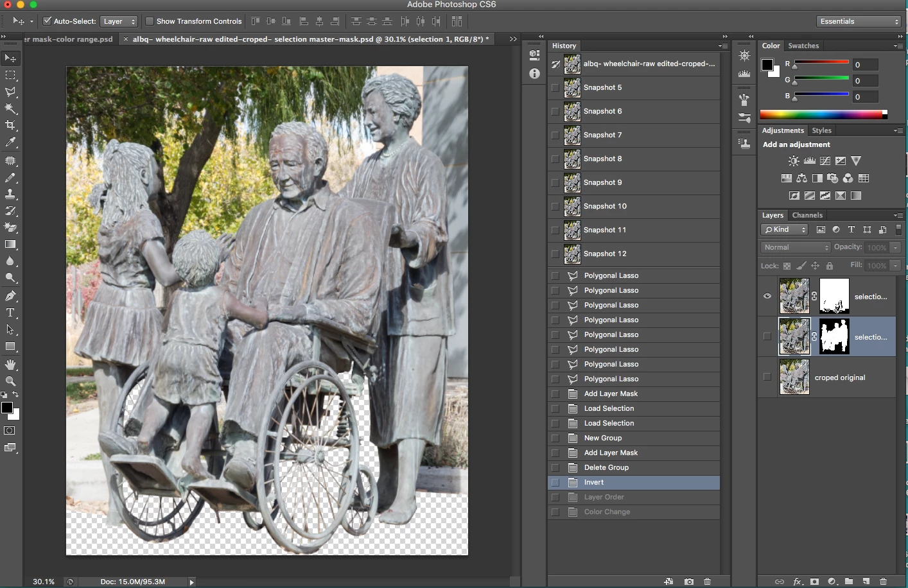
Task: Select the Adjustments panel tab
Action: coord(783,130)
